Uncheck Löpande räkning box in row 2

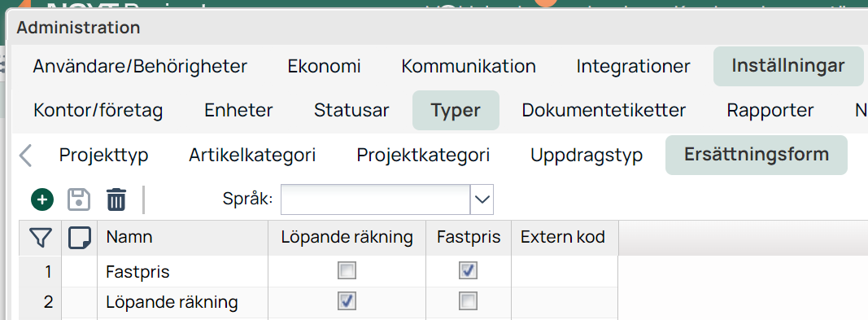pos(347,301)
